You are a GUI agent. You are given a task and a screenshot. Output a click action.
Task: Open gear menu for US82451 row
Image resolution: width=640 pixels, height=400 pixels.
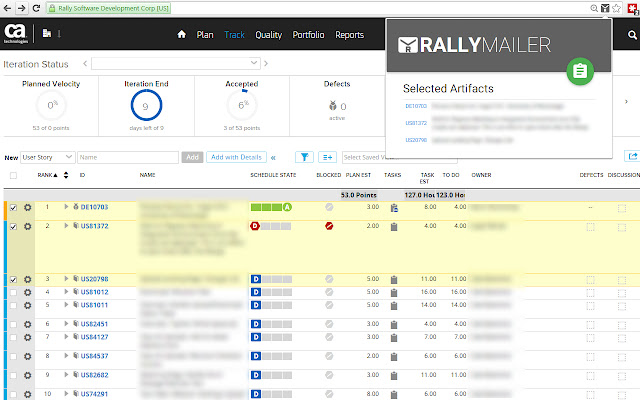click(x=27, y=324)
